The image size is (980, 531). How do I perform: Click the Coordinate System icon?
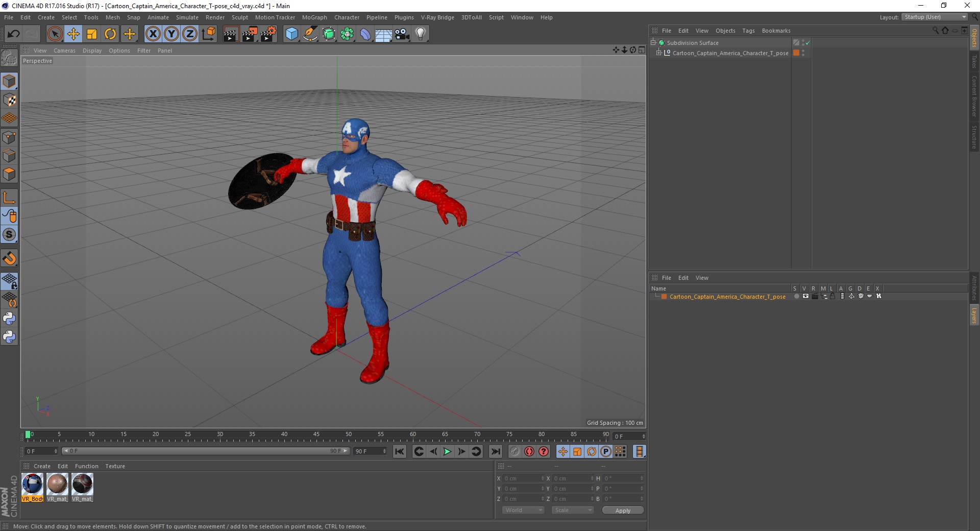[208, 34]
